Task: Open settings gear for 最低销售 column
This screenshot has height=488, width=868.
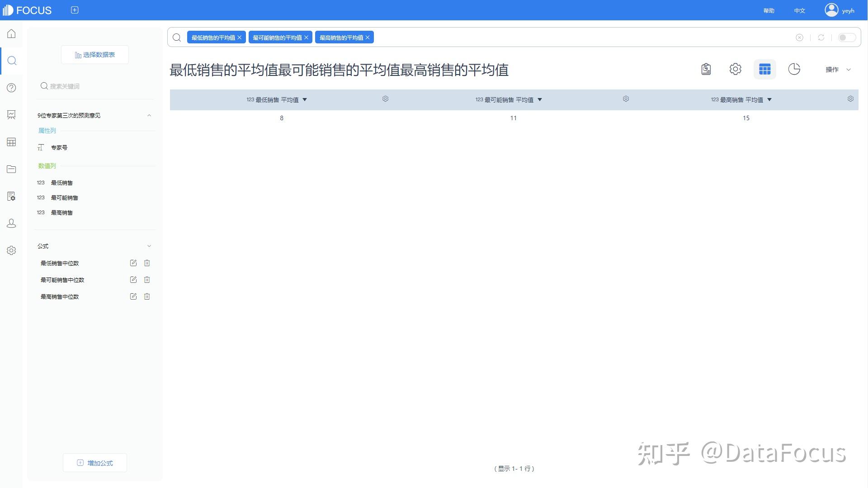Action: coord(385,99)
